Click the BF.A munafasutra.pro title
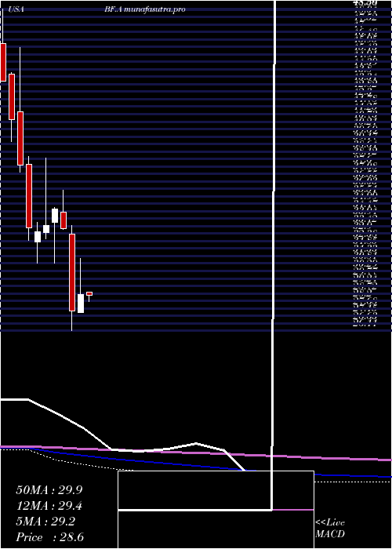Viewport: 392px width, 549px height. [144, 9]
